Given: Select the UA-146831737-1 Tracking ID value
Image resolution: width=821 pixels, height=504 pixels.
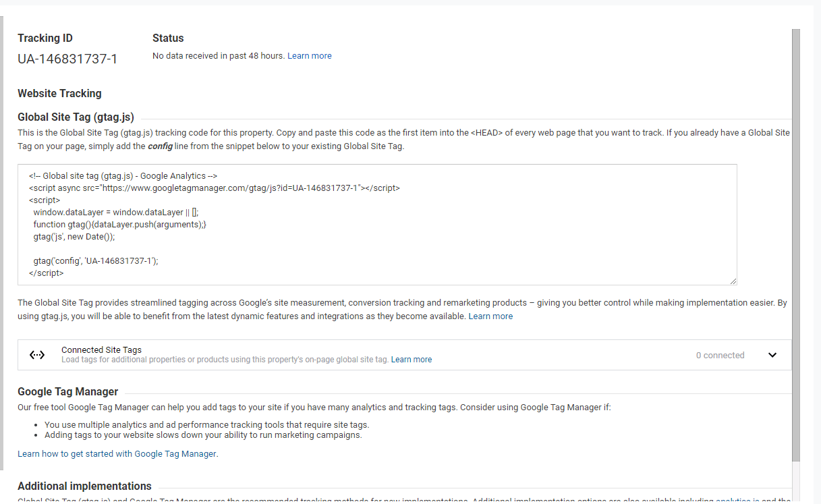Looking at the screenshot, I should pyautogui.click(x=67, y=59).
